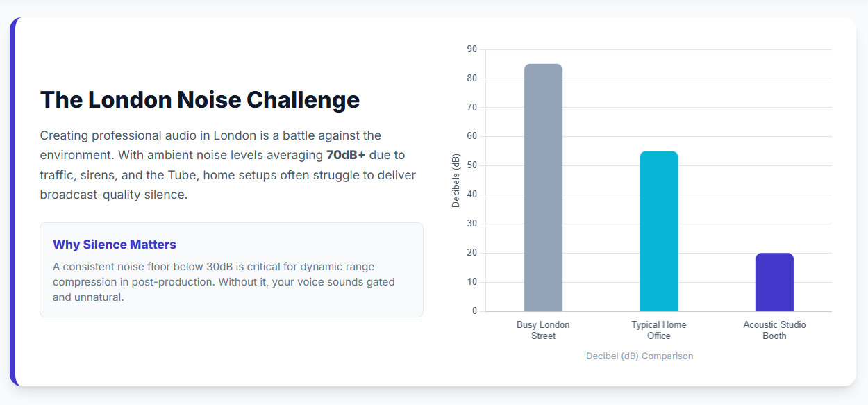Image resolution: width=868 pixels, height=405 pixels.
Task: Click the Why Silence Matters subheading
Action: pos(115,245)
